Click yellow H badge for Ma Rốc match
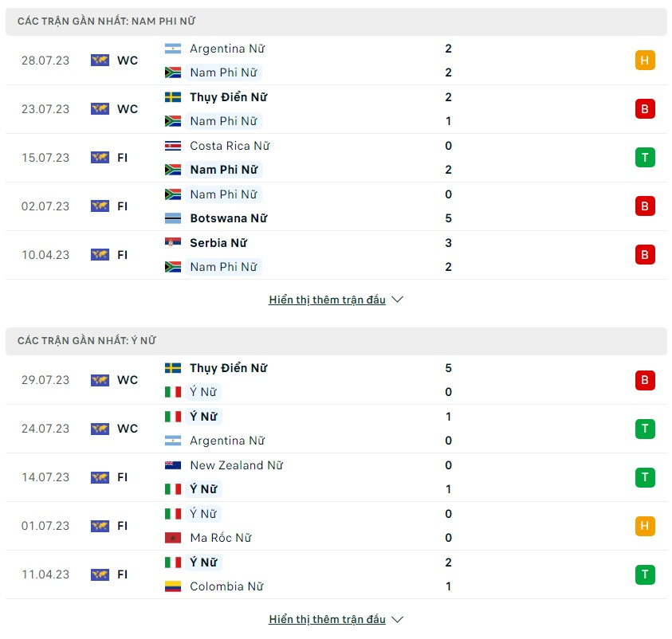Screen dimensions: 672x639 click(645, 526)
